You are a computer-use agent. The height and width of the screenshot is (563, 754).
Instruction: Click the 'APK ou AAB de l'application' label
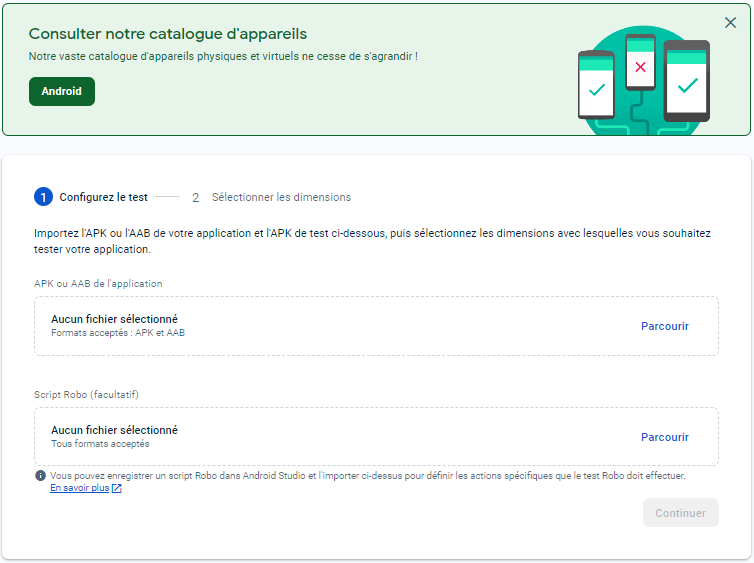pyautogui.click(x=98, y=283)
